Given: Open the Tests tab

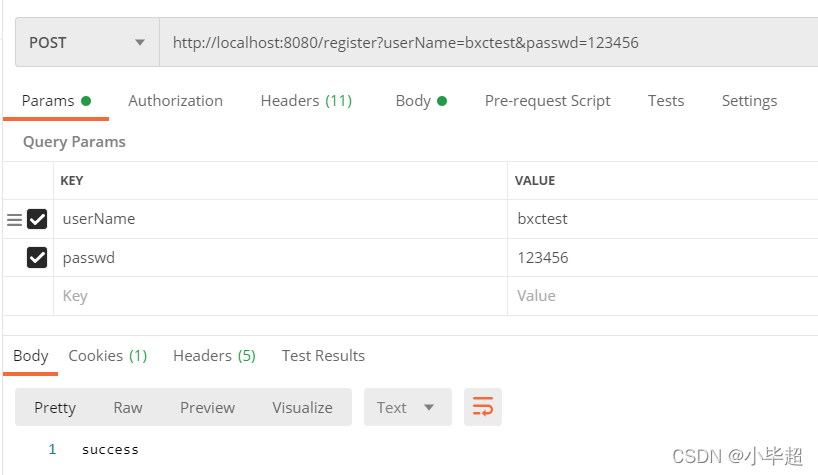Looking at the screenshot, I should [666, 101].
